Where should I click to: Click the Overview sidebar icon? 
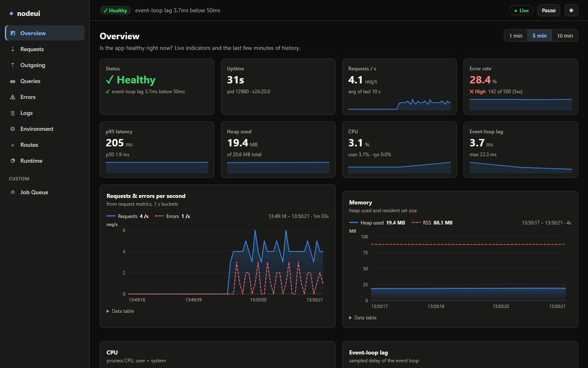pos(13,33)
